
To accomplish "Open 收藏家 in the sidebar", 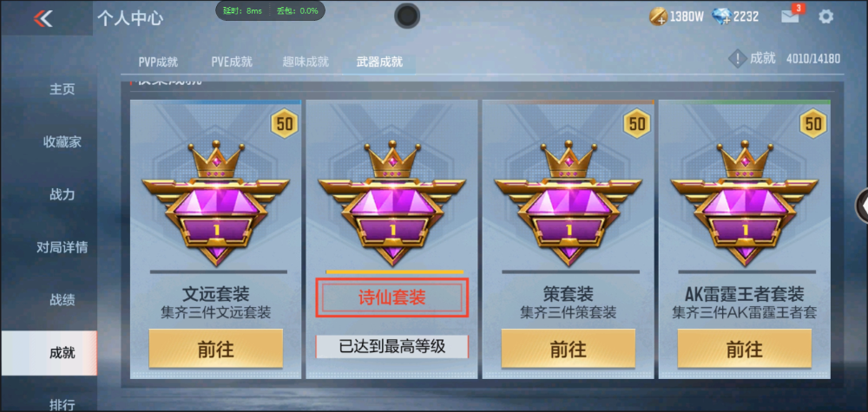I will (62, 142).
